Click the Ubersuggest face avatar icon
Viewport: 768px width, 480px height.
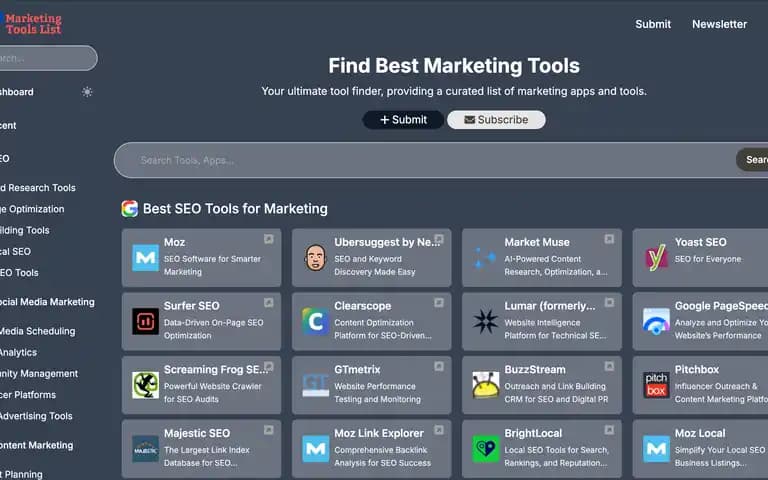[315, 258]
